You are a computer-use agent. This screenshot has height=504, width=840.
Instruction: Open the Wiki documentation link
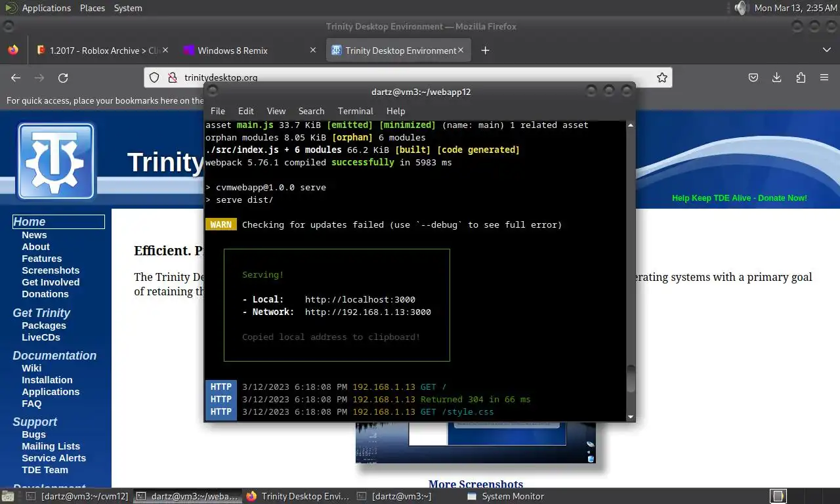coord(31,368)
